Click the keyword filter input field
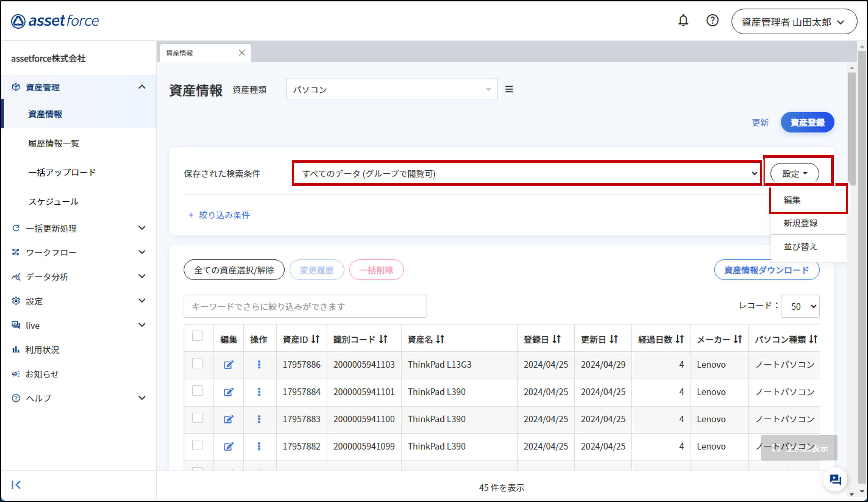868x502 pixels. coord(305,306)
